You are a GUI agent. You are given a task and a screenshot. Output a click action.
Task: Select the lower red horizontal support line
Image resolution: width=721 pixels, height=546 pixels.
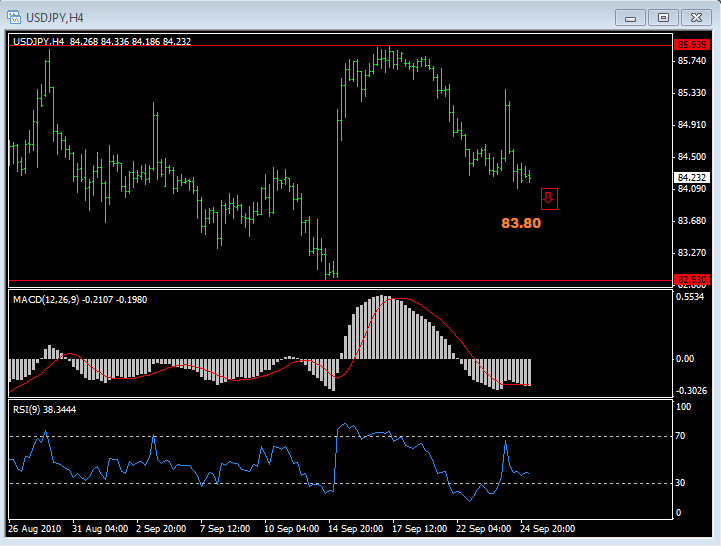point(300,281)
